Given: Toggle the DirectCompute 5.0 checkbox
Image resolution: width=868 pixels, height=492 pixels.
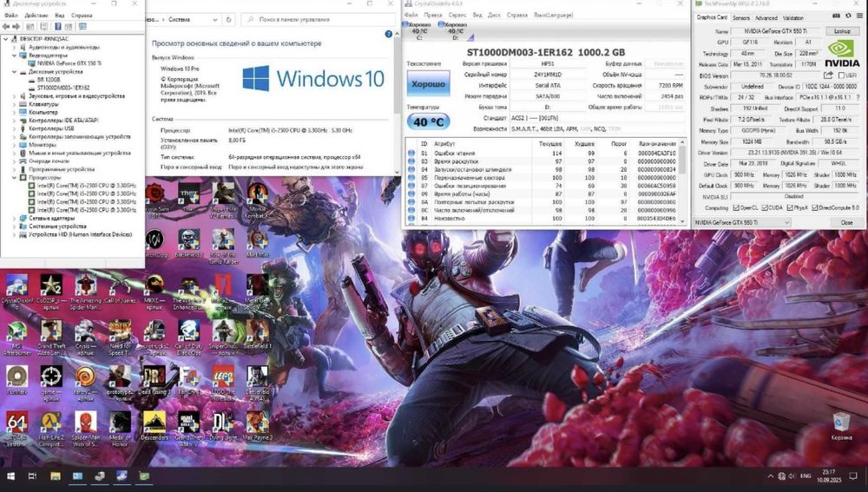Looking at the screenshot, I should [x=815, y=207].
